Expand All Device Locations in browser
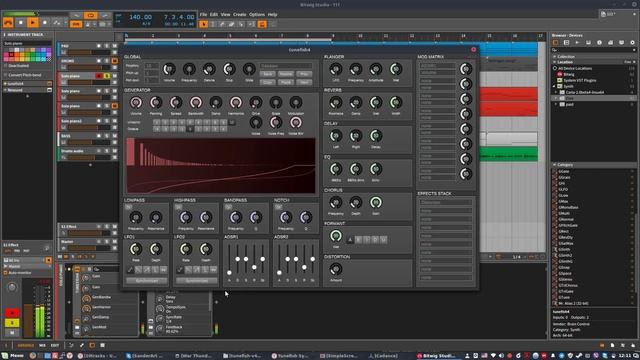Screen dimensions: 640x360 555,68
